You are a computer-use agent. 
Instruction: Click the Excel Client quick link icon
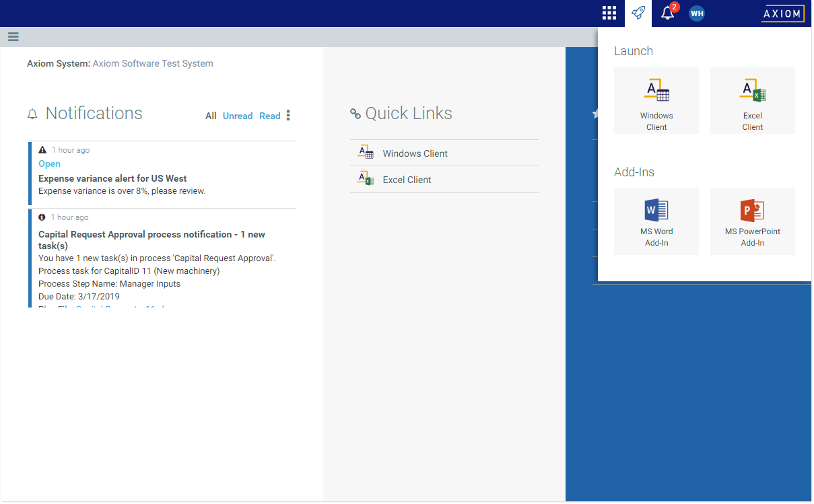(x=365, y=179)
